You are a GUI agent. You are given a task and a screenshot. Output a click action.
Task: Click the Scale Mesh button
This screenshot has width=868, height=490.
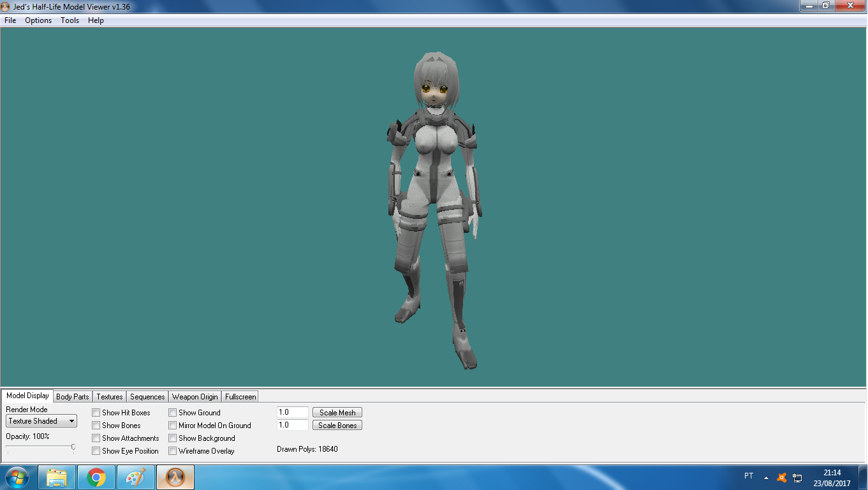coord(337,413)
